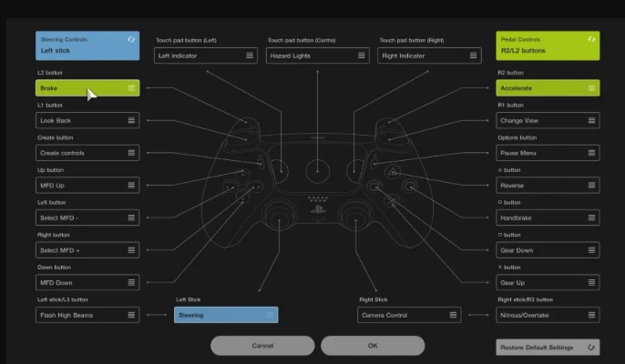Click the PlayStation logo on the controller diagram
The width and height of the screenshot is (625, 364).
point(318,208)
